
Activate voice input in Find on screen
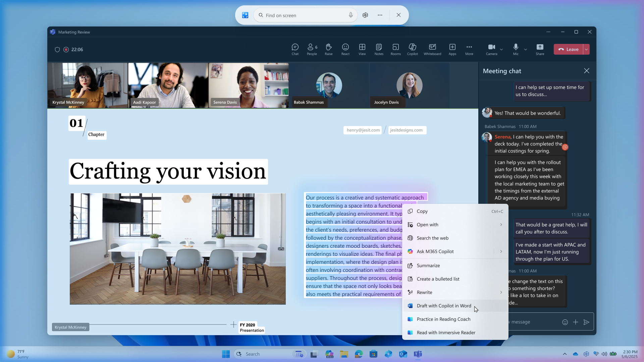point(351,15)
